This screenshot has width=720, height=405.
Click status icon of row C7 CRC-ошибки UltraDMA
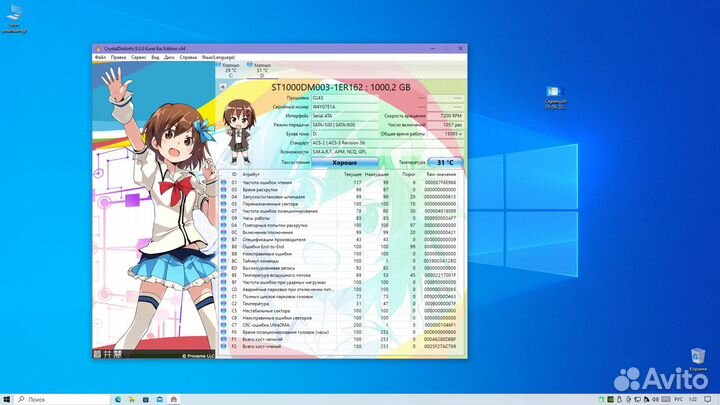tap(224, 325)
